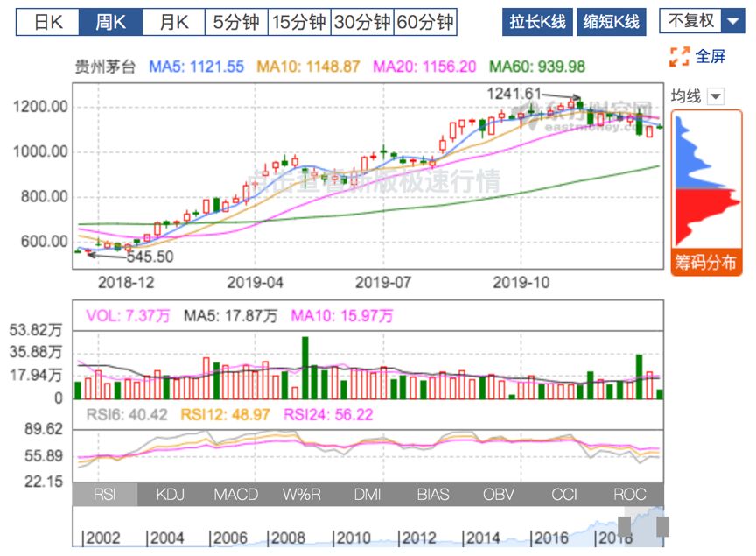The image size is (756, 556).
Task: Expand the 均线 dropdown arrow
Action: pos(716,96)
